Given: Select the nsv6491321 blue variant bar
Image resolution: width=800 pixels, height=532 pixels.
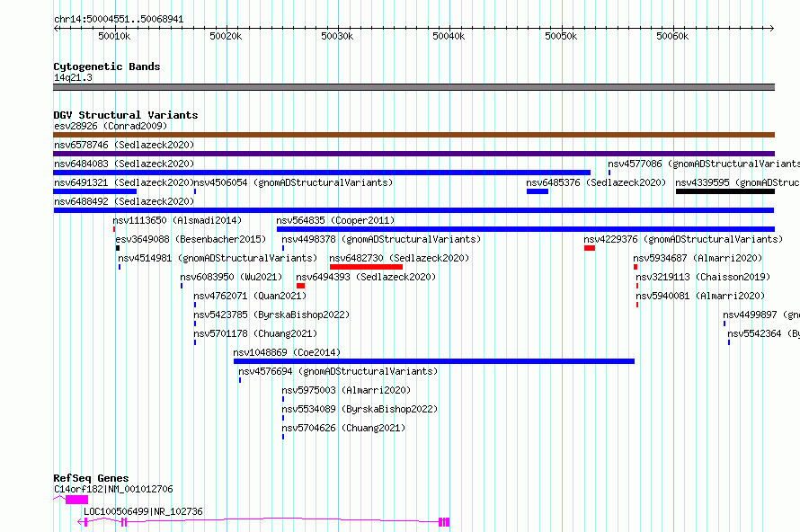Looking at the screenshot, I should tap(95, 191).
